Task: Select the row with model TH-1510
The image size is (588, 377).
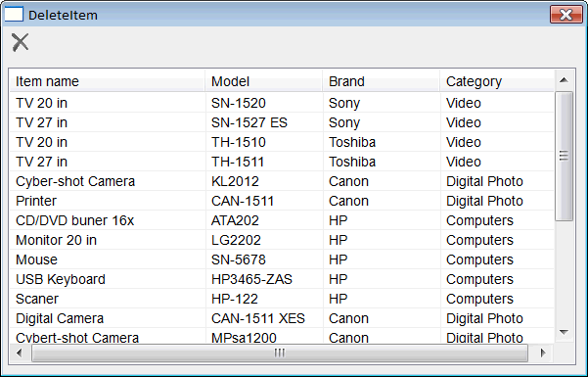Action: point(282,142)
